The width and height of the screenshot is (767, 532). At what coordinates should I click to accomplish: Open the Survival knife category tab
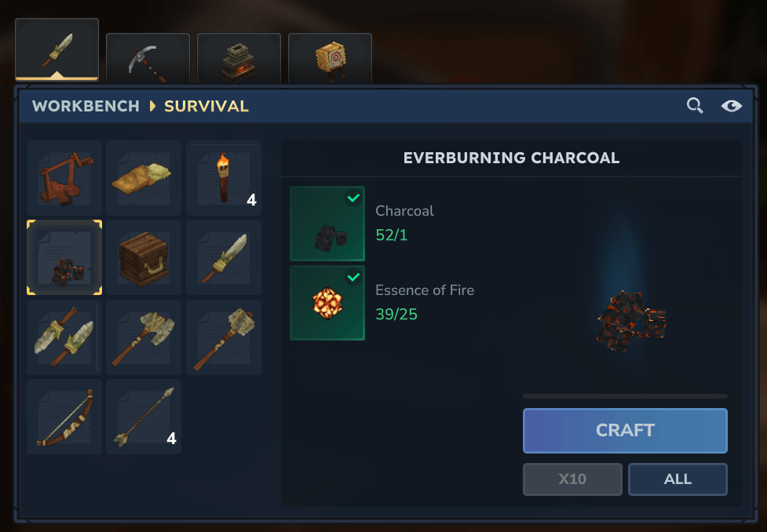pos(57,50)
